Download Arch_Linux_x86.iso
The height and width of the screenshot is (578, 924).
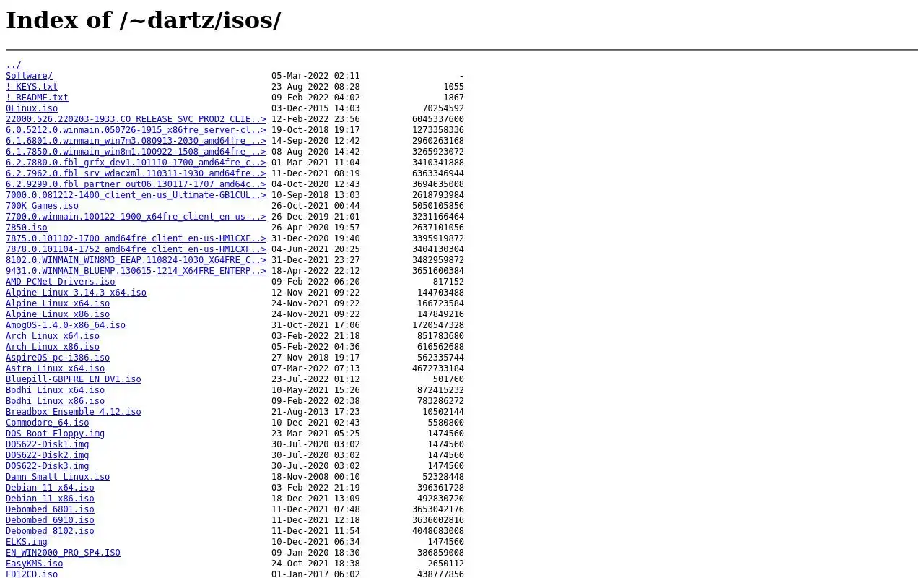pos(53,347)
